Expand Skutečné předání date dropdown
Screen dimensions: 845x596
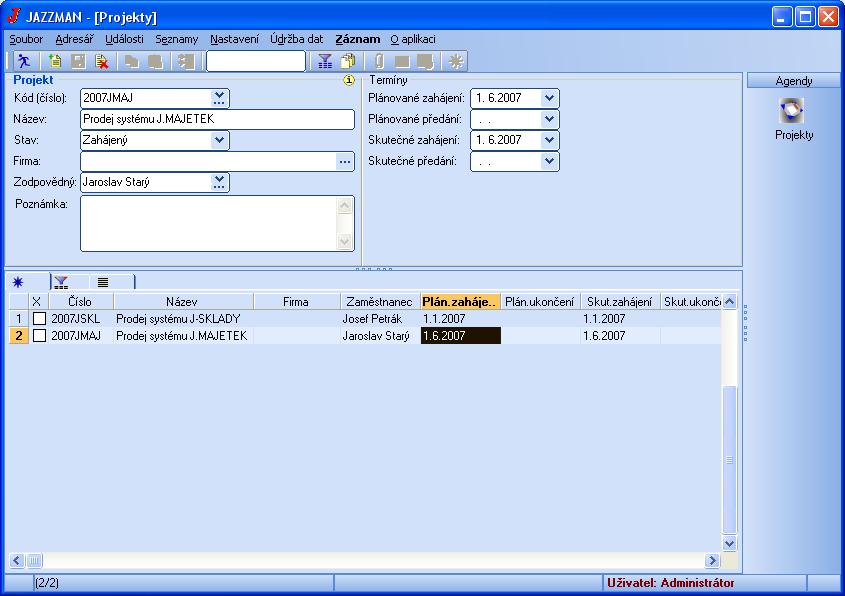[549, 161]
